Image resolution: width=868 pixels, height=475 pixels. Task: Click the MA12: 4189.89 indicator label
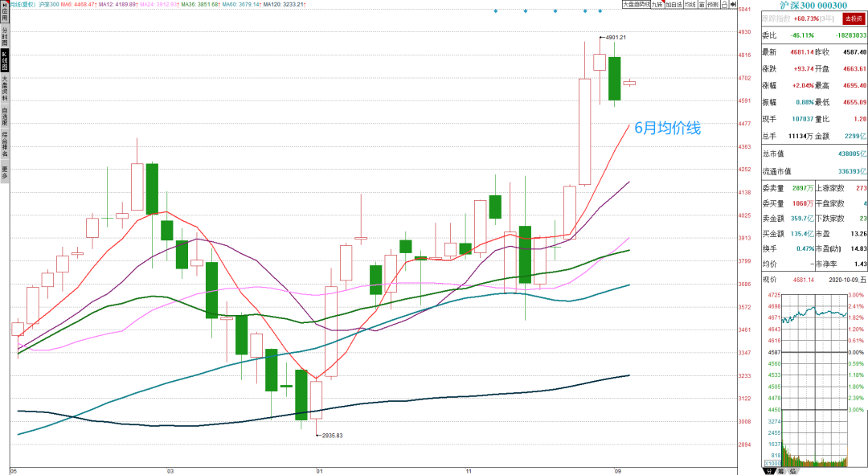coord(117,5)
